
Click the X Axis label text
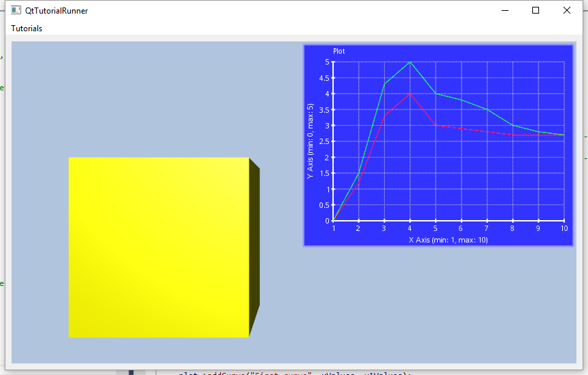point(448,240)
